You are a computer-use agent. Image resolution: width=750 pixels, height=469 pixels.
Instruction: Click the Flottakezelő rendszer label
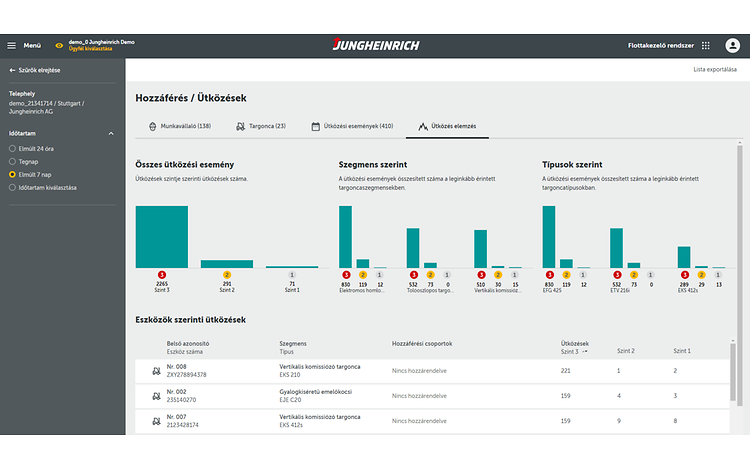click(x=660, y=45)
